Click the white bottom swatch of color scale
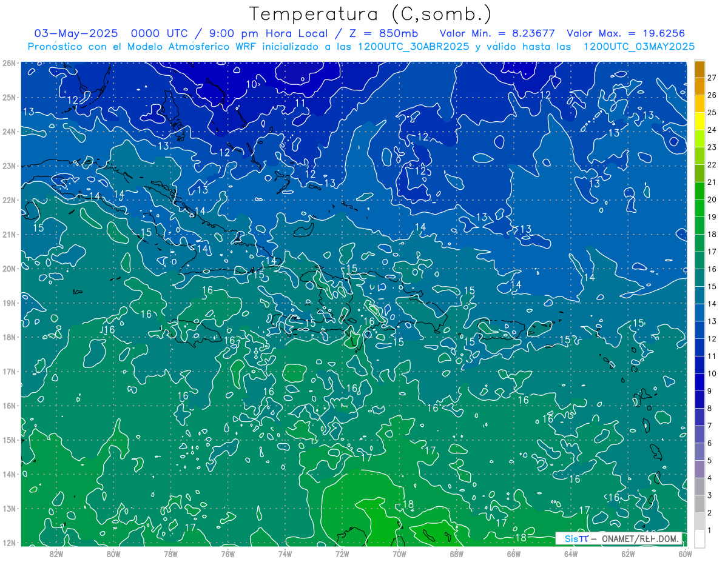Viewport: 728px width, 562px height. [699, 538]
